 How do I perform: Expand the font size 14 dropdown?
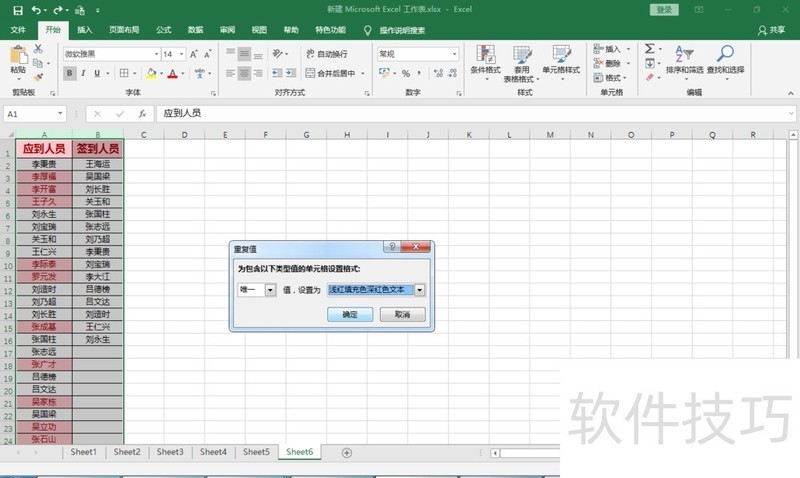coord(183,54)
